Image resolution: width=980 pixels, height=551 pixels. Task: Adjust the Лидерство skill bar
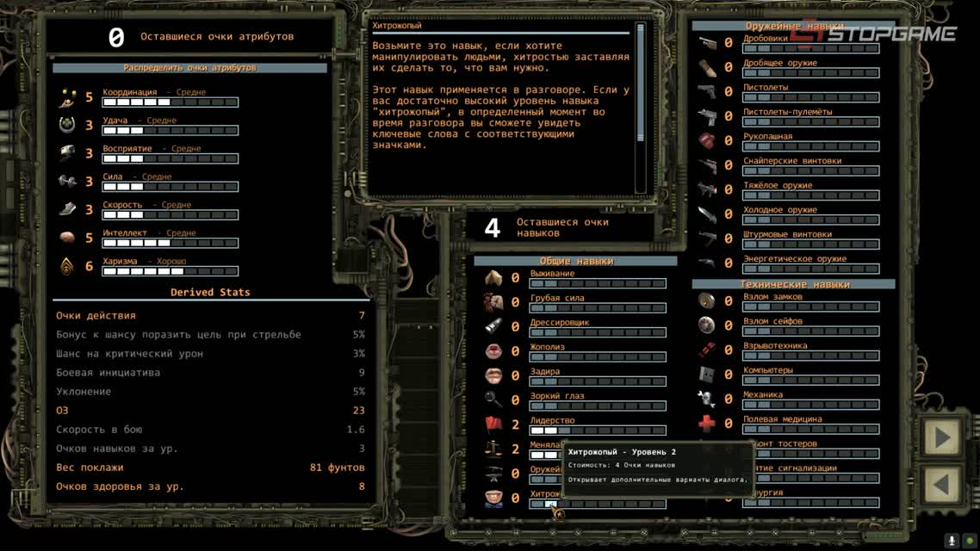pyautogui.click(x=598, y=430)
